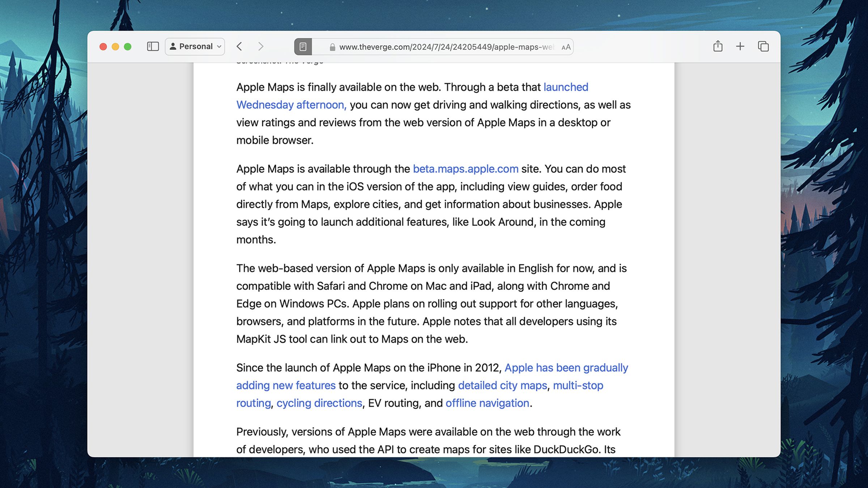The width and height of the screenshot is (868, 488).
Task: Toggle the Sidebar panel visibility
Action: [x=153, y=47]
